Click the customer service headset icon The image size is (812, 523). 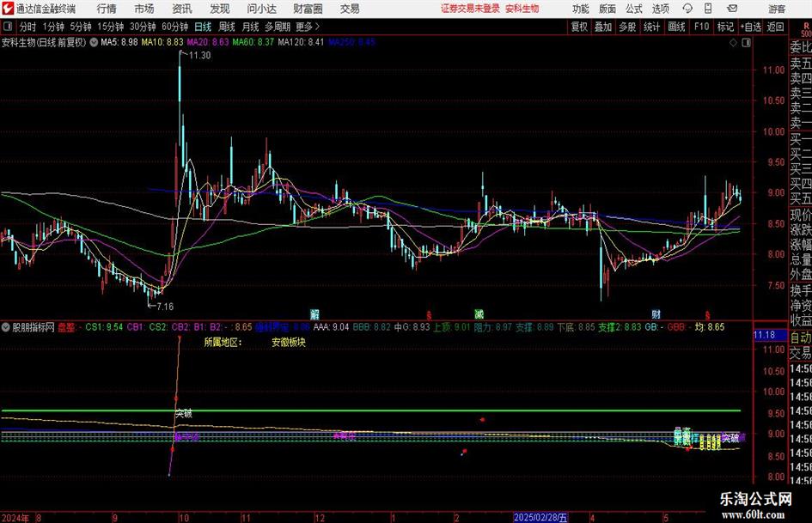pos(687,9)
